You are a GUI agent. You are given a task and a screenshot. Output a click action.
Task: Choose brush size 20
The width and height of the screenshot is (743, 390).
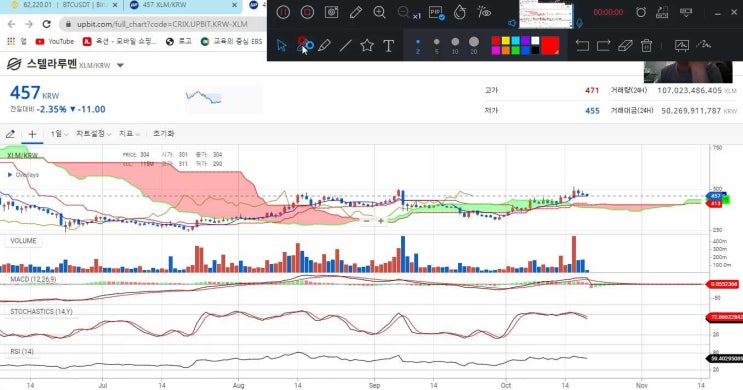pyautogui.click(x=474, y=45)
